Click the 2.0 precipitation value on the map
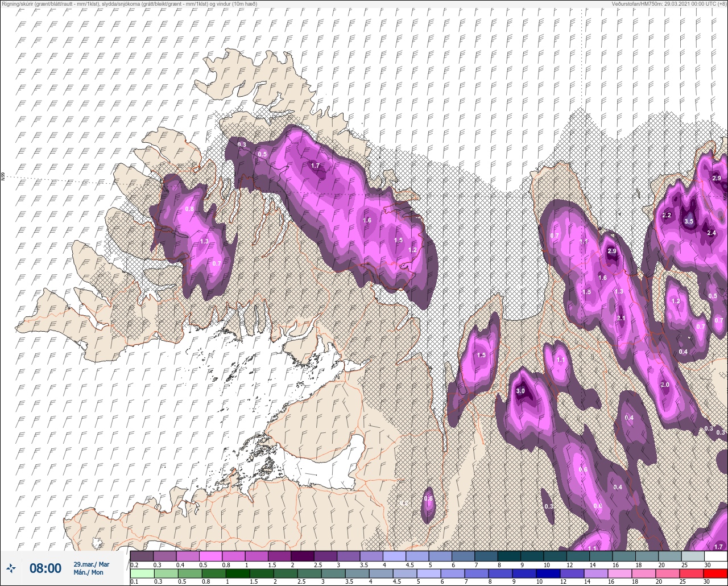Viewport: 728px width, 586px height. [x=665, y=385]
